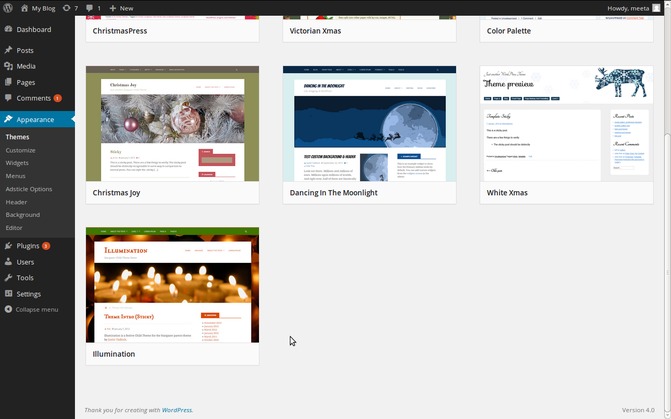Click the Tools wrench icon
The width and height of the screenshot is (671, 419).
[x=8, y=278]
